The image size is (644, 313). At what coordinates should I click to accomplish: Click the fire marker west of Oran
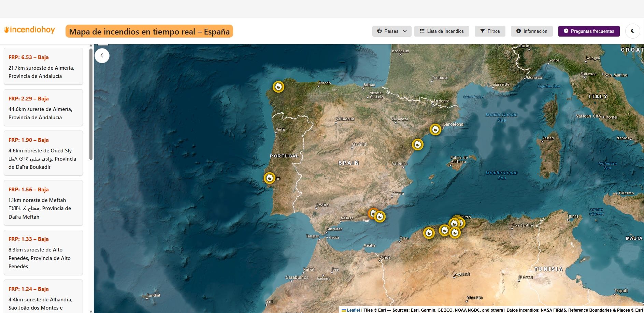pyautogui.click(x=429, y=233)
